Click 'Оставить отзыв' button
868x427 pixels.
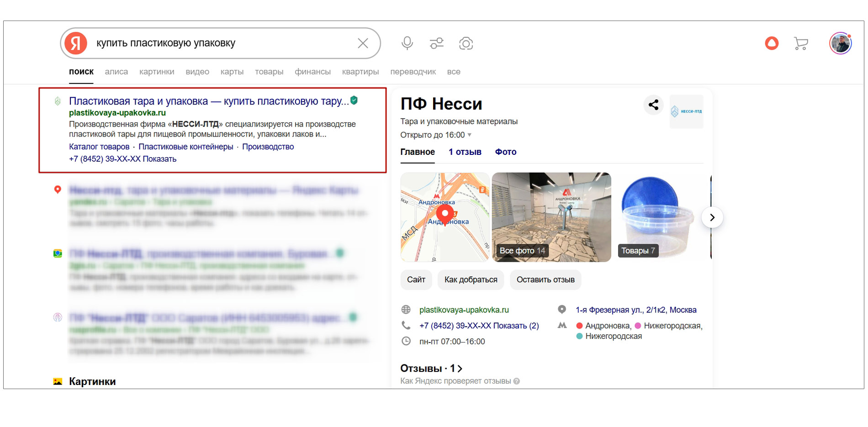(x=545, y=279)
